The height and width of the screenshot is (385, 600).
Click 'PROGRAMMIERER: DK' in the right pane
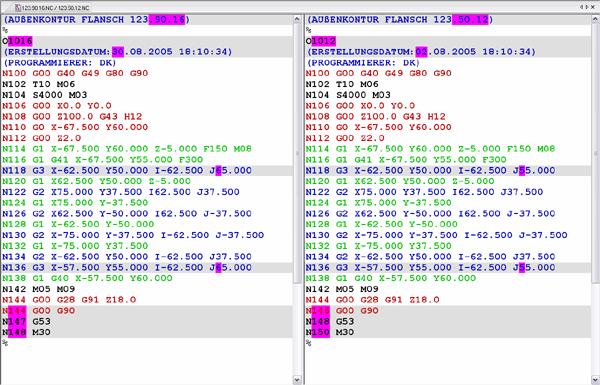363,62
